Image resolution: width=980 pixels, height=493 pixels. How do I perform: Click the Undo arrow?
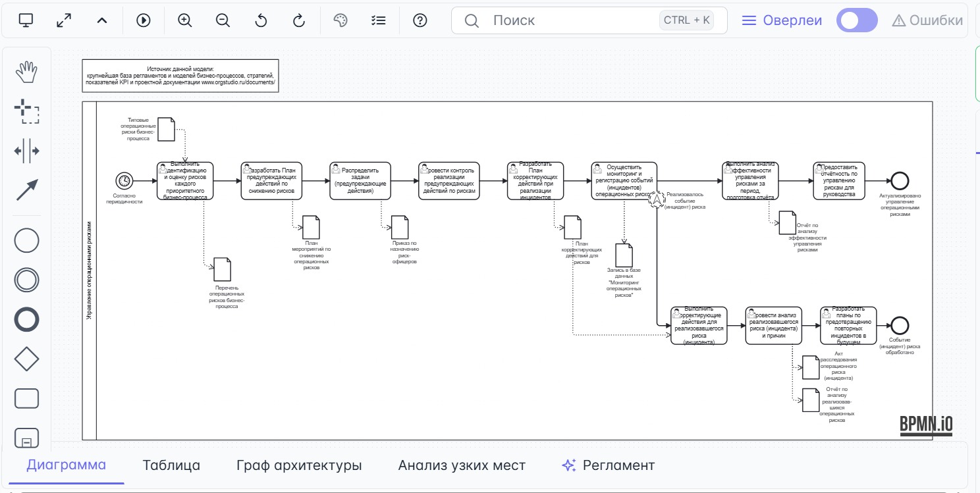click(x=261, y=20)
